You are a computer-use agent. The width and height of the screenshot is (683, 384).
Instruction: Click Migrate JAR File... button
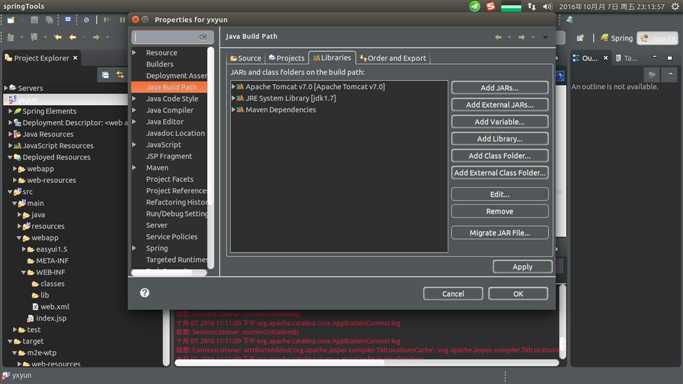500,232
